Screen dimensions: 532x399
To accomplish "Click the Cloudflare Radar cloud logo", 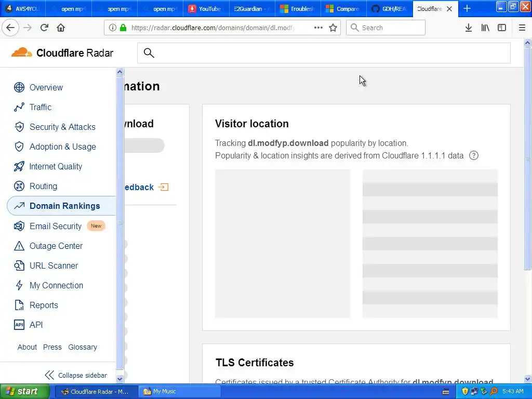I will 22,52.
